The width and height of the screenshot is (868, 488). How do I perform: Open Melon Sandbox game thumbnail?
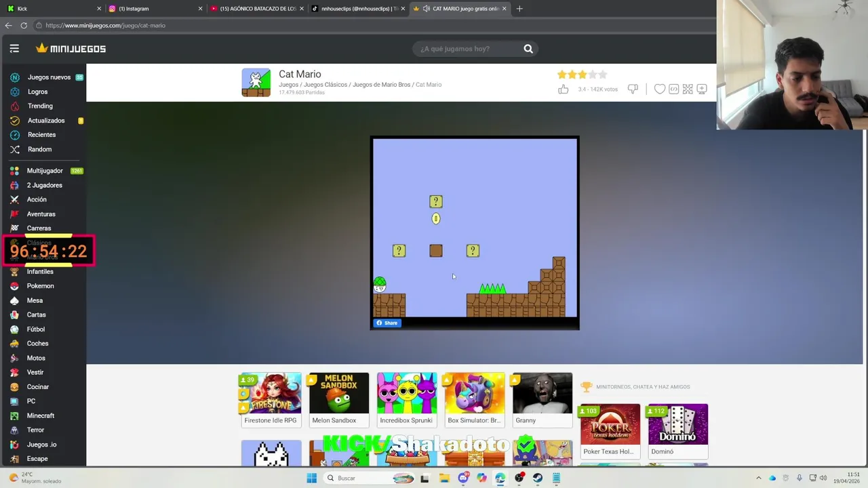[x=339, y=393]
